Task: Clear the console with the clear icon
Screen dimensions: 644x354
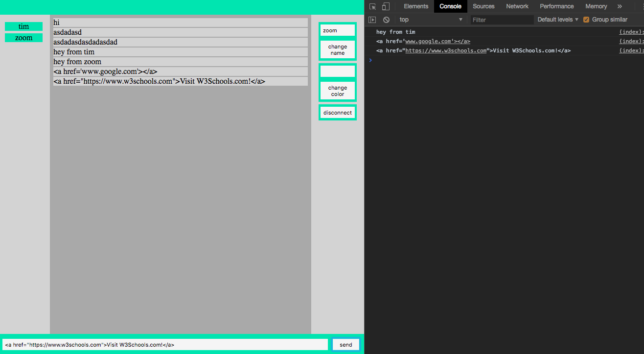Action: [x=386, y=20]
